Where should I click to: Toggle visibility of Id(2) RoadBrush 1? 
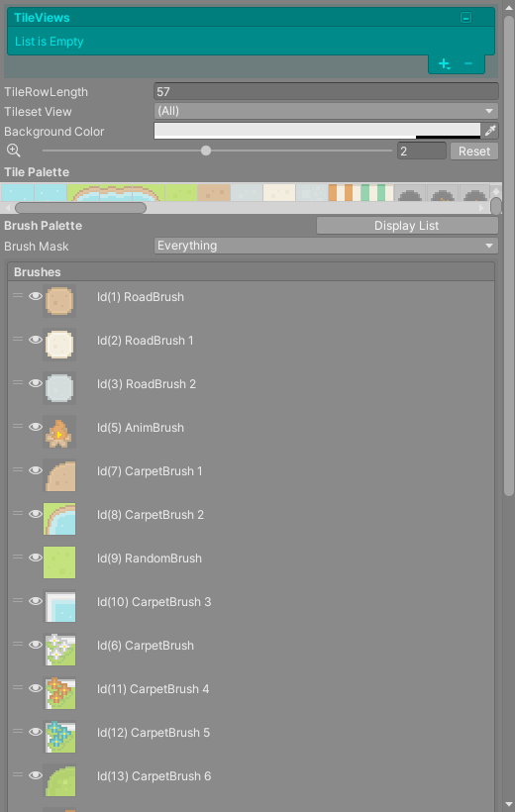coord(36,340)
